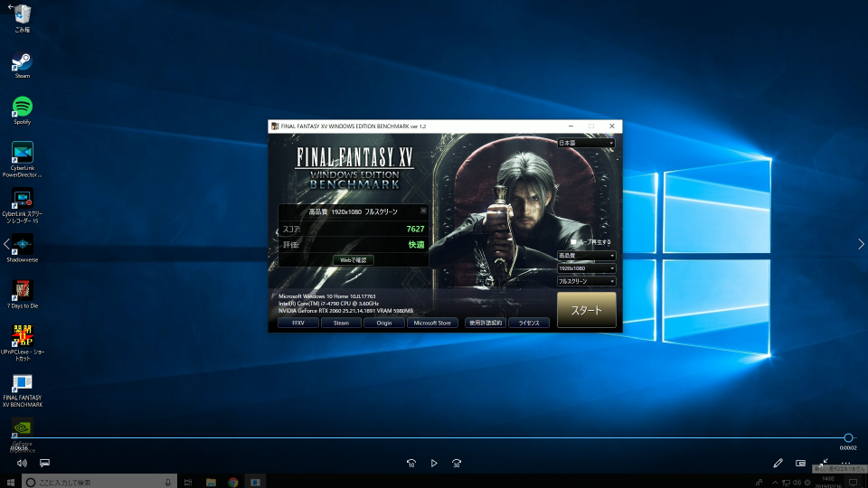Click the microphone icon in search box
The width and height of the screenshot is (868, 488).
coord(168,483)
